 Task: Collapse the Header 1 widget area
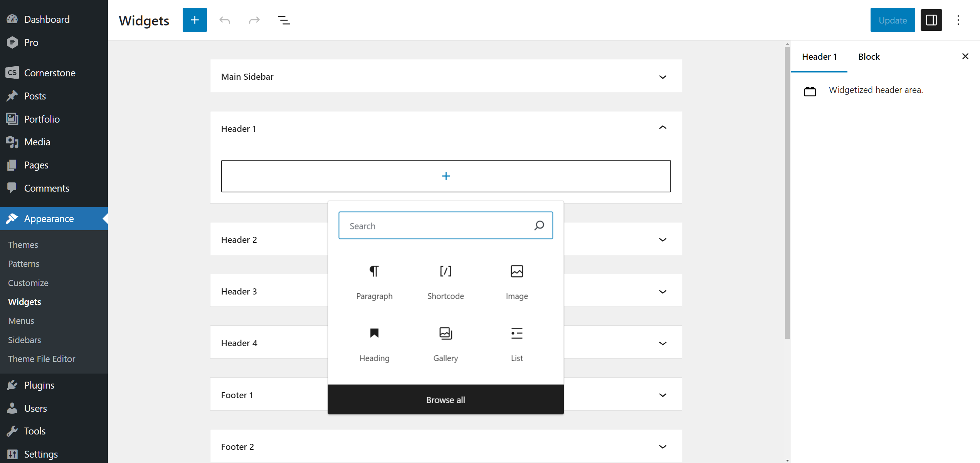pos(663,127)
